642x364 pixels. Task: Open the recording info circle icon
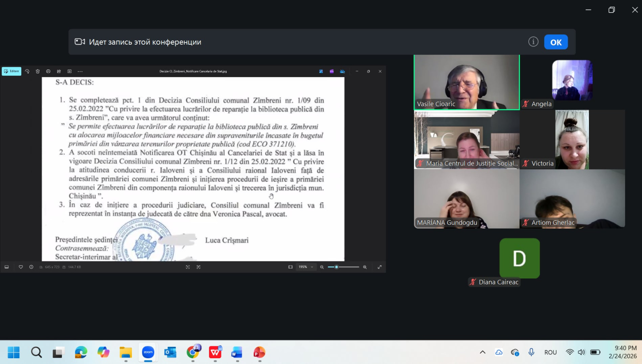coord(533,42)
